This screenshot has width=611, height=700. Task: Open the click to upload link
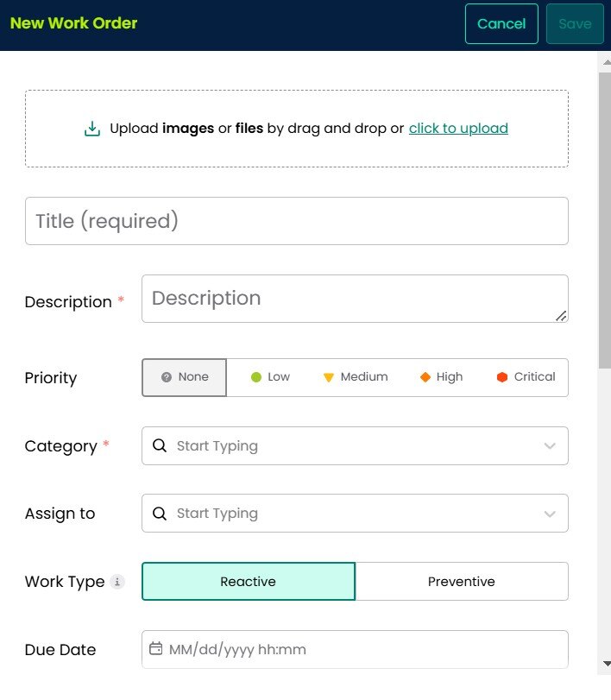458,128
